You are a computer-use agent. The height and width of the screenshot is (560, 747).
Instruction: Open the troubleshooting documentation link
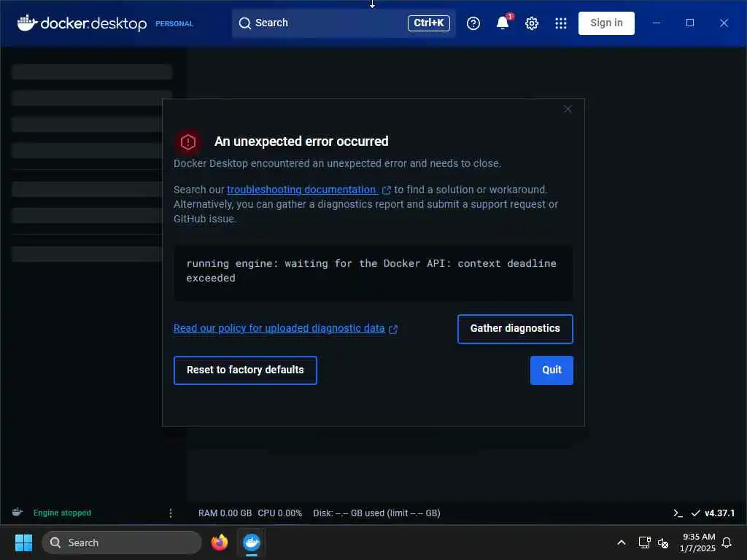click(302, 190)
